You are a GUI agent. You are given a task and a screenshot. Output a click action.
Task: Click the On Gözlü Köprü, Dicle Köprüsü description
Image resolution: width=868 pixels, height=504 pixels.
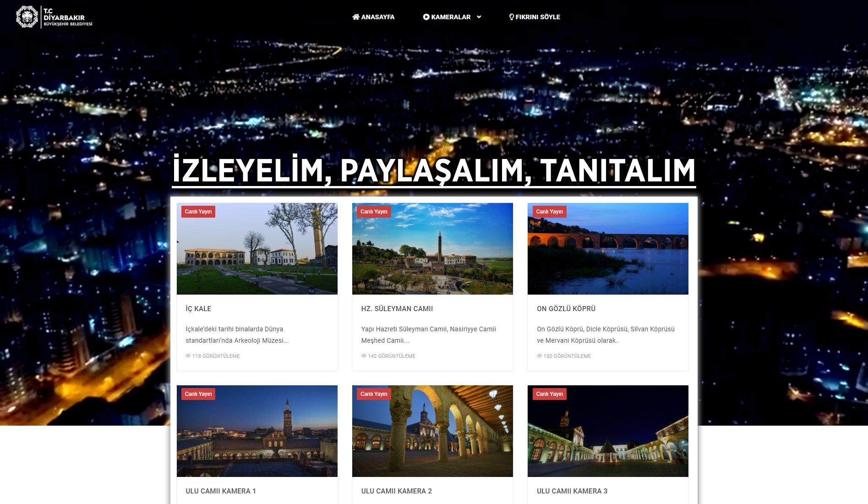coord(606,335)
